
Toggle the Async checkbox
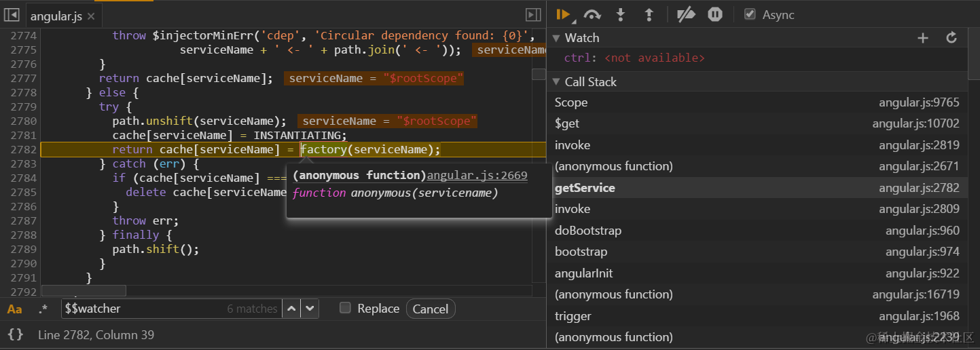[750, 14]
